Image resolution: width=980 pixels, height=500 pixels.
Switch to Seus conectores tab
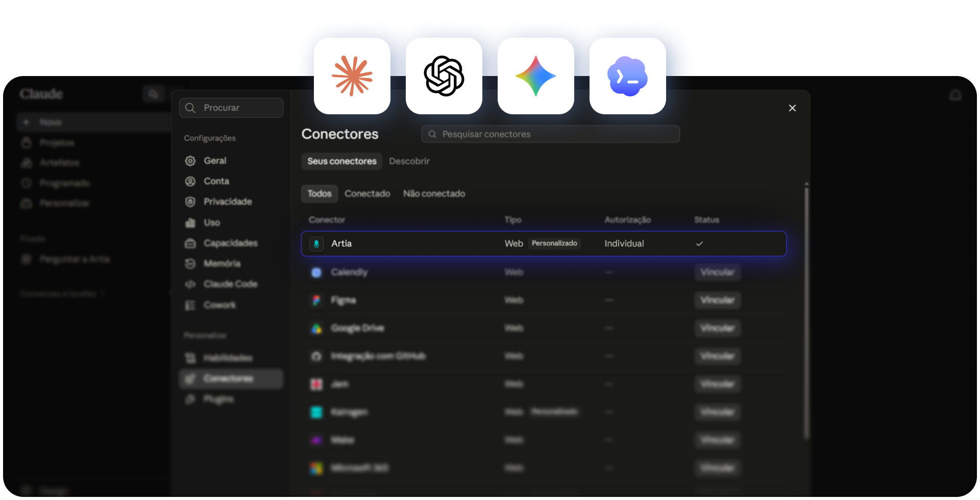(341, 161)
